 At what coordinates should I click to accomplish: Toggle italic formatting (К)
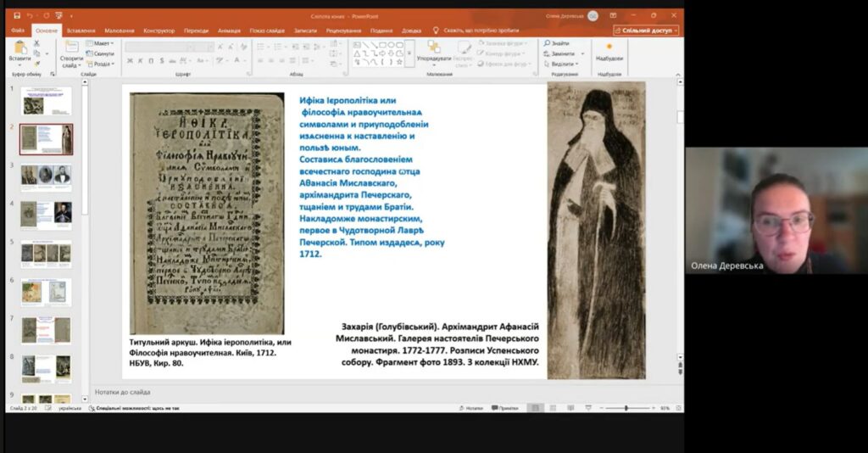coord(140,60)
